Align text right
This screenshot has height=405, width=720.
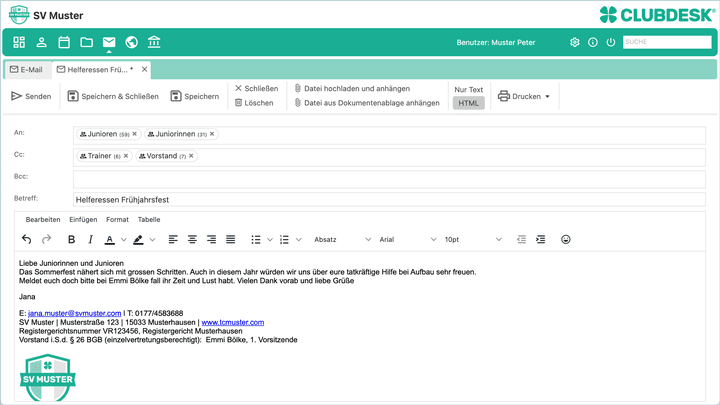point(211,239)
